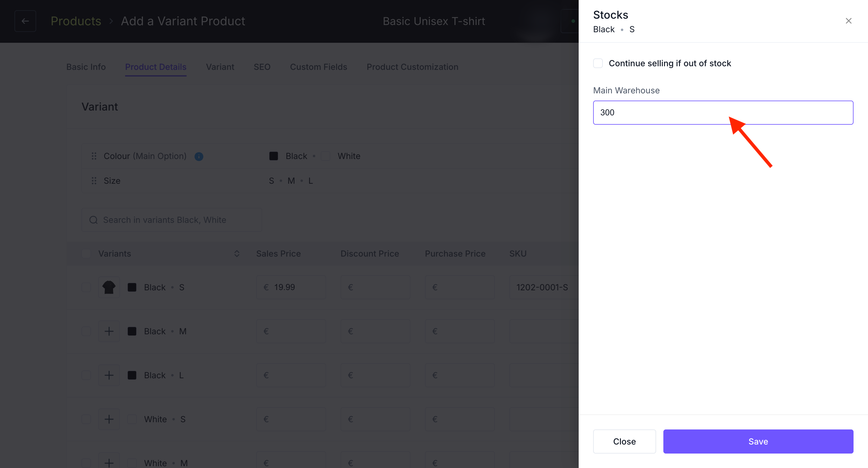
Task: Focus the Main Warehouse stock input
Action: tap(723, 112)
